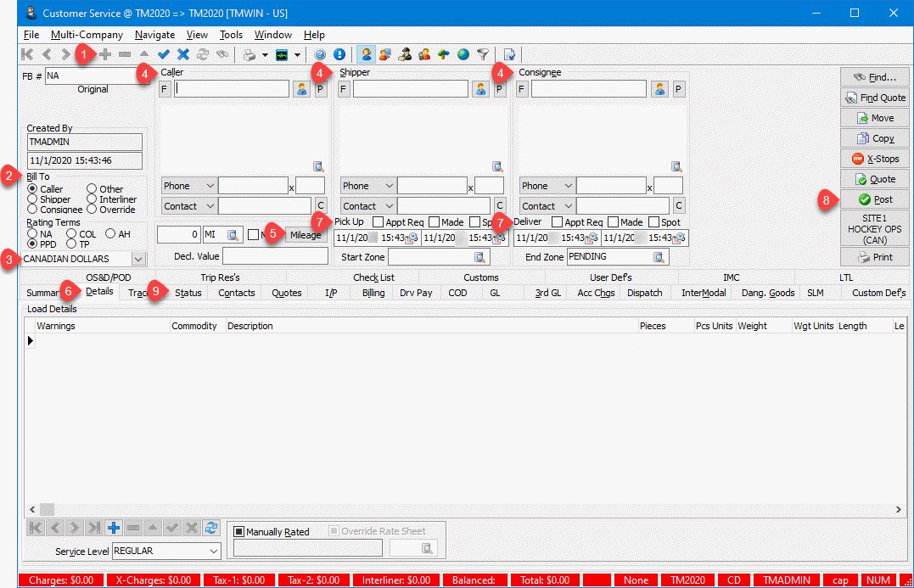Click the blue exclamation info icon
Image resolution: width=914 pixels, height=588 pixels.
[339, 54]
